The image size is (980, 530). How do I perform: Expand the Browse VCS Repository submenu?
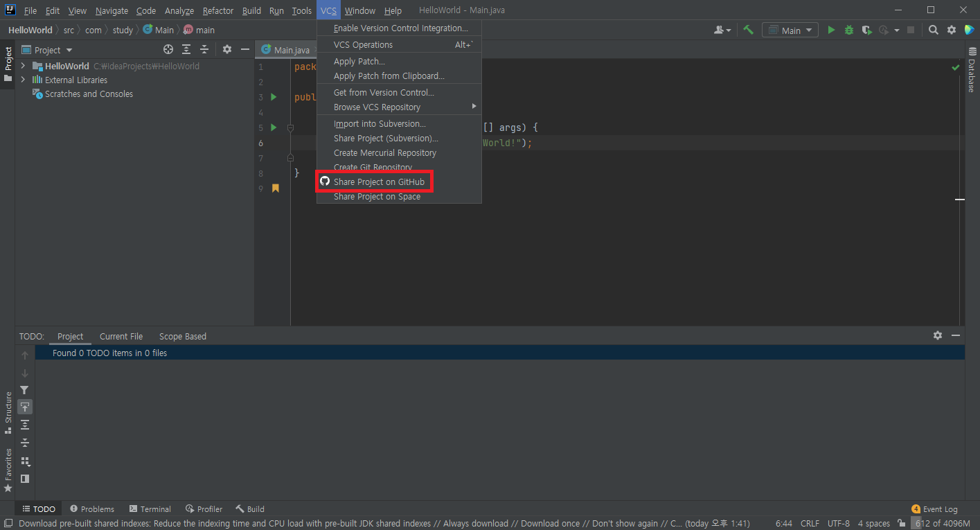[x=399, y=107]
